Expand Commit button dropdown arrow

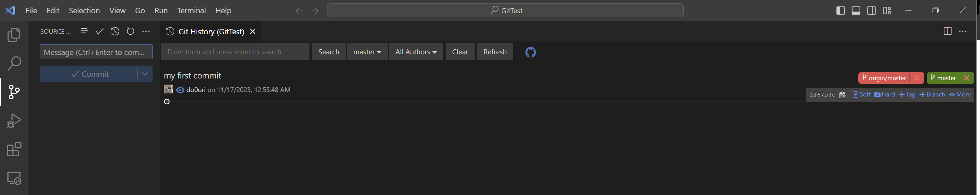point(145,74)
